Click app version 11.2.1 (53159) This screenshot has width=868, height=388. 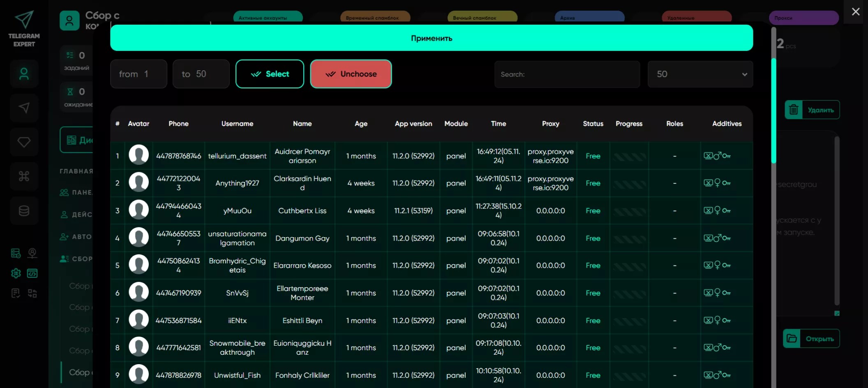[413, 211]
